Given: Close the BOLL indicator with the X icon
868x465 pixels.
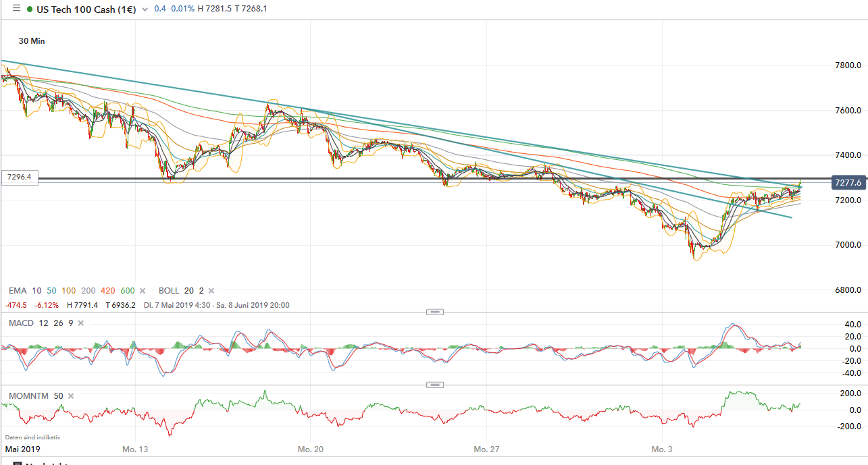Looking at the screenshot, I should point(210,290).
